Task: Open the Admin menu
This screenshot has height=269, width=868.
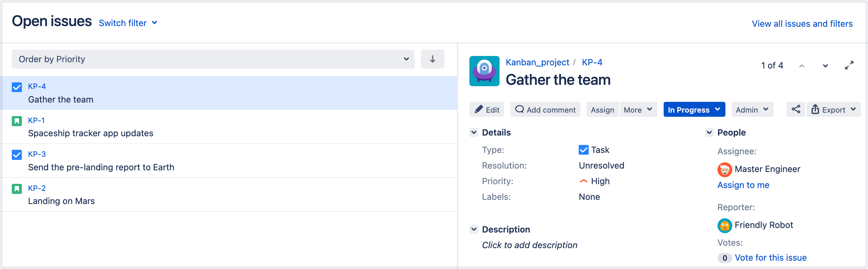Action: (x=752, y=109)
